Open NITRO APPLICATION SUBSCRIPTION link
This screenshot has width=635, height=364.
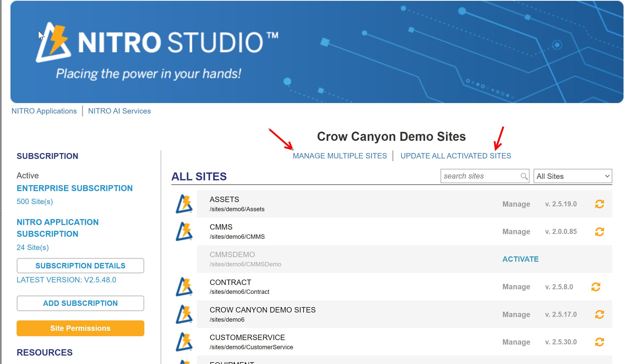click(58, 228)
